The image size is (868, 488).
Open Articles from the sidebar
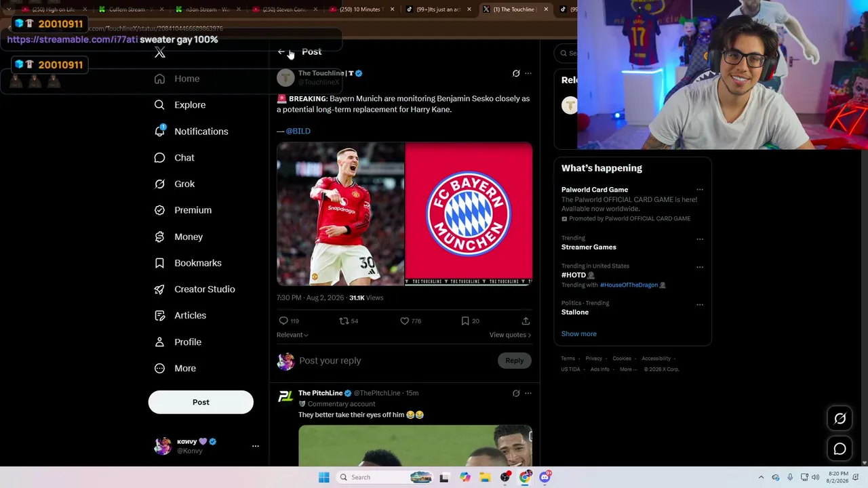coord(180,315)
